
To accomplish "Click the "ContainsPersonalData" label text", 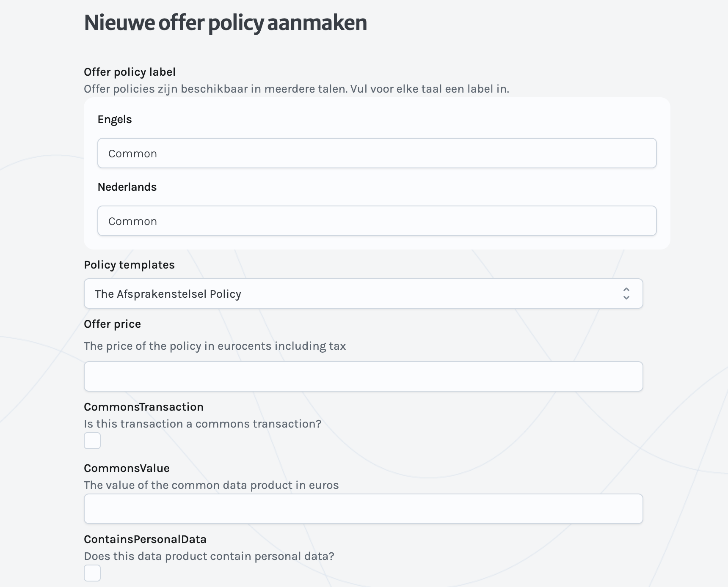I will click(x=145, y=540).
